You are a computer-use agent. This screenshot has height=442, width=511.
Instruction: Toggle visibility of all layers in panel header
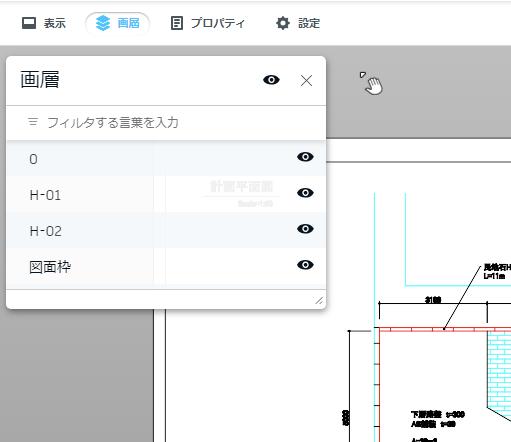coord(271,80)
